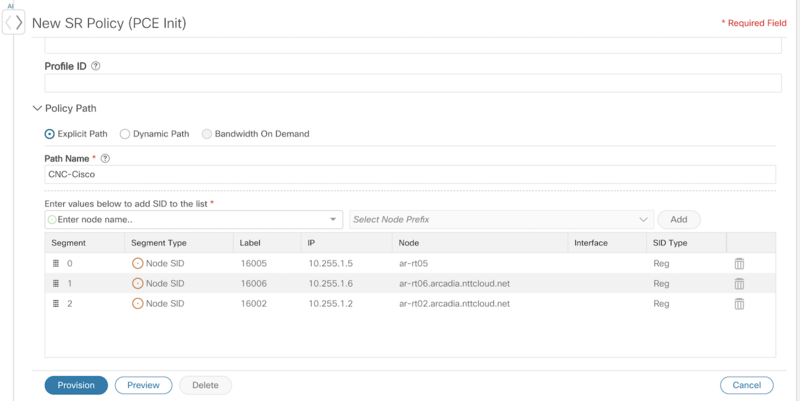Click the Preview button
Screen dimensions: 800x401
[143, 385]
